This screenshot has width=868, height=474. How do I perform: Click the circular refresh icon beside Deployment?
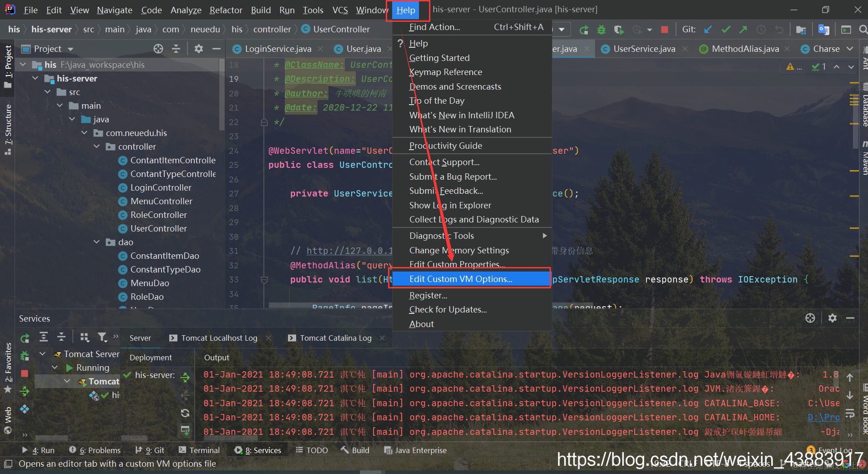click(x=185, y=413)
